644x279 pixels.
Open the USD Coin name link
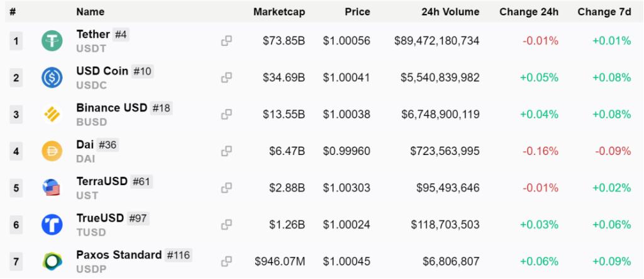pos(102,71)
